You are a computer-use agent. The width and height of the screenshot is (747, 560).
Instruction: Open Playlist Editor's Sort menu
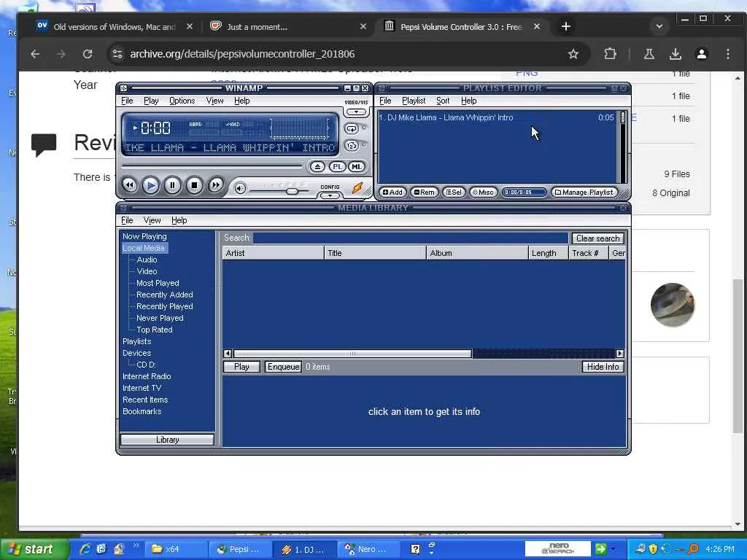443,101
